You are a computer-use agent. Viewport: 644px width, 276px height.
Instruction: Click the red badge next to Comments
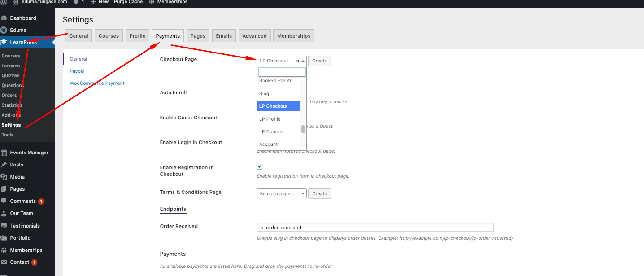[41, 202]
